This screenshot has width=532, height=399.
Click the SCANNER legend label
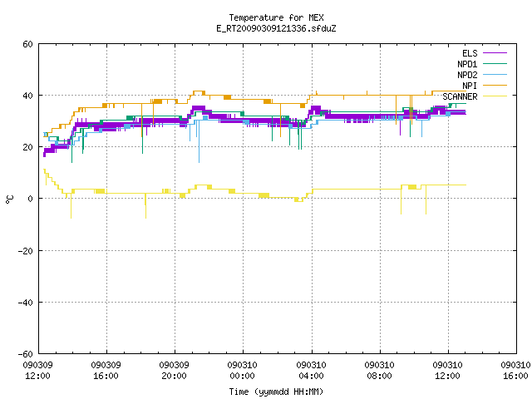pyautogui.click(x=460, y=96)
